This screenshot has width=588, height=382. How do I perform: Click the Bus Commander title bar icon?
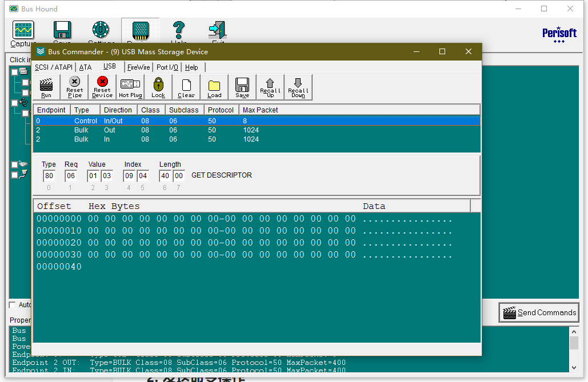pos(41,51)
